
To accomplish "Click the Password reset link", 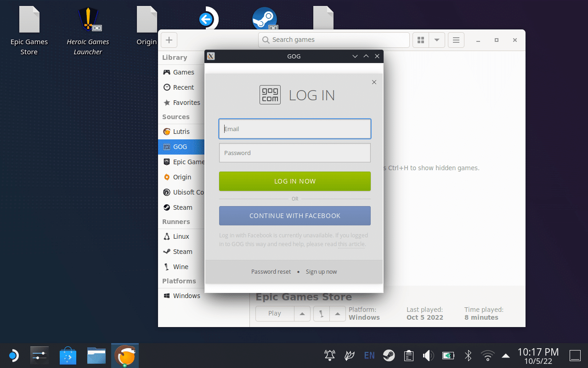I will pyautogui.click(x=271, y=272).
